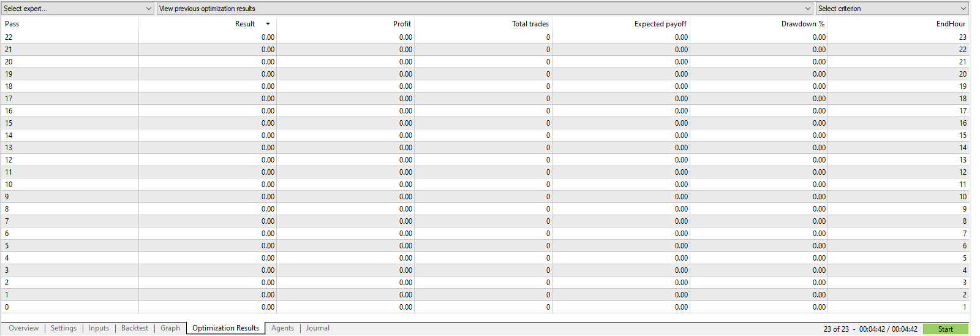Open the Select expert dropdown

click(78, 9)
